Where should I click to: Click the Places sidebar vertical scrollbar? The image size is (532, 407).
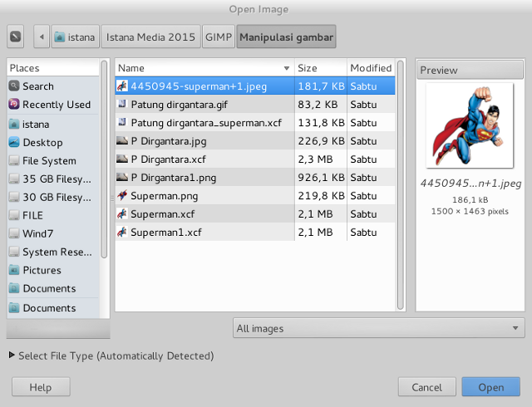[104, 159]
